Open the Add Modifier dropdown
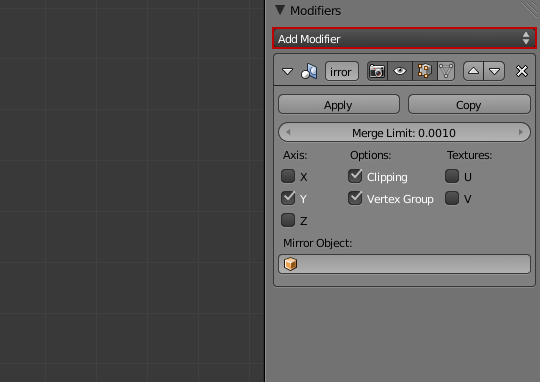This screenshot has height=382, width=540. (404, 38)
